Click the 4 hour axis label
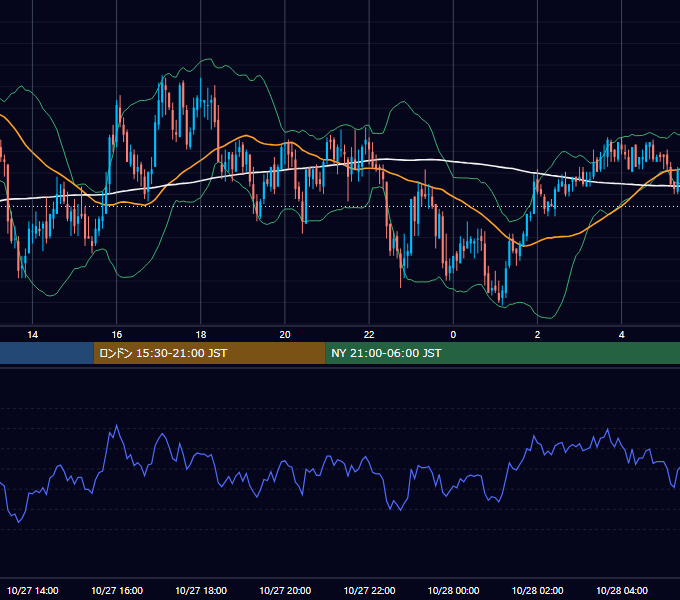Viewport: 680px width, 600px height. point(621,335)
